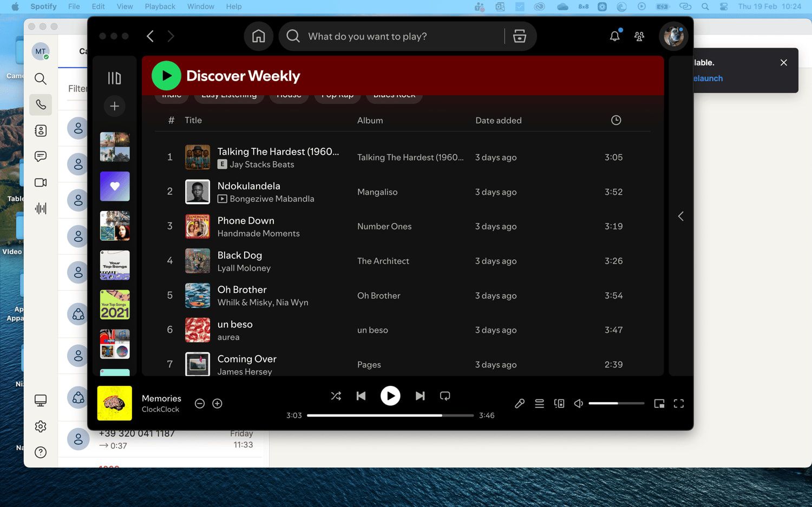Open the Queue icon

[539, 404]
